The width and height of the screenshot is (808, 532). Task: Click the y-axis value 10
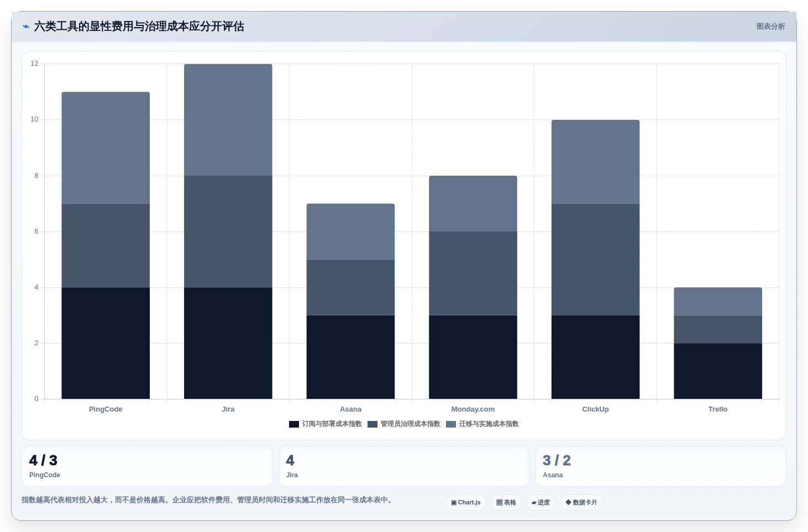[x=35, y=119]
